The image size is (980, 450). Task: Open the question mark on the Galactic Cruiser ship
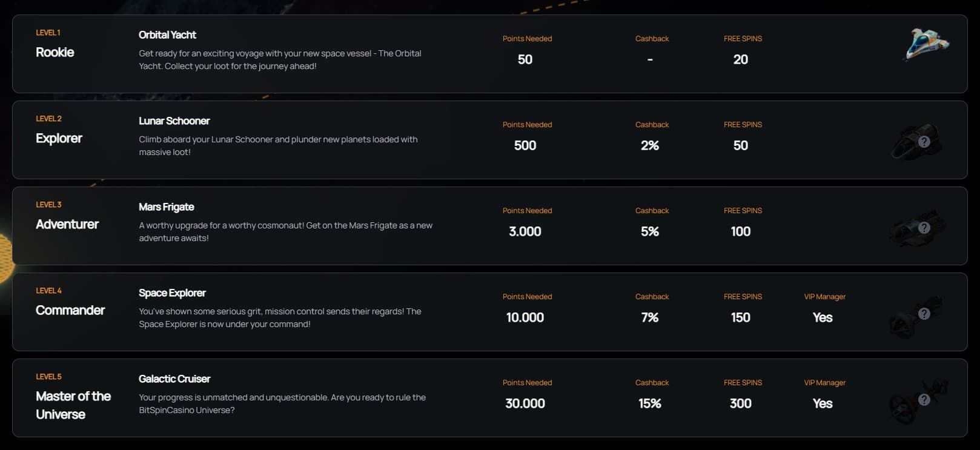click(x=924, y=400)
